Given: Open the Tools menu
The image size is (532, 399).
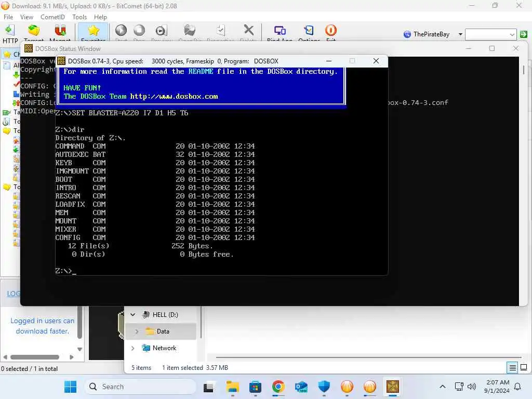Looking at the screenshot, I should coord(79,17).
